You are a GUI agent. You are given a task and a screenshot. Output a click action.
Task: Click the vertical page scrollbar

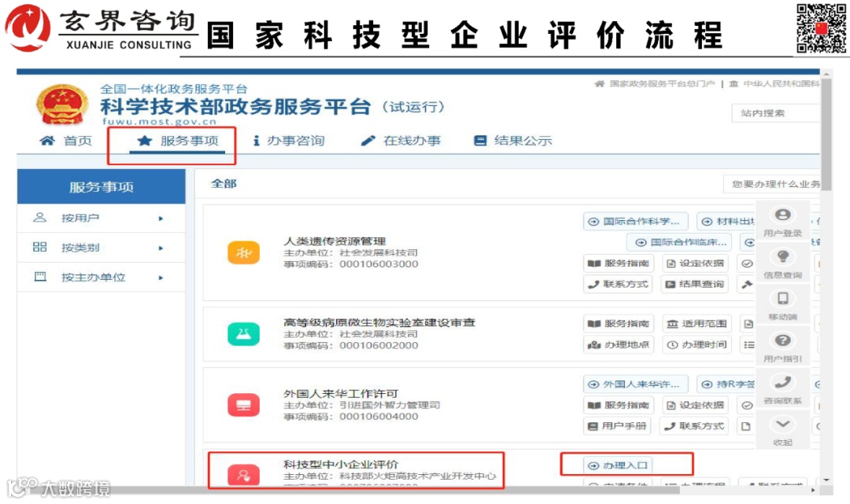click(x=826, y=134)
